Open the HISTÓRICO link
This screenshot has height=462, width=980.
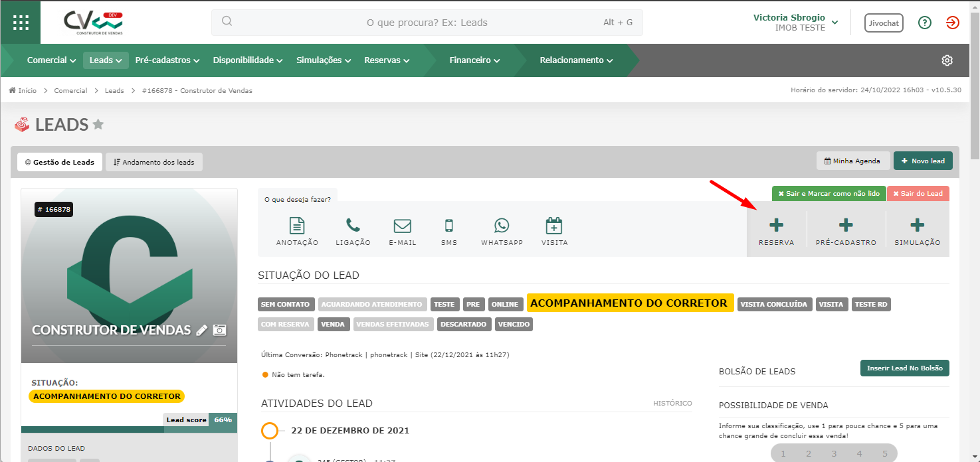tap(672, 404)
